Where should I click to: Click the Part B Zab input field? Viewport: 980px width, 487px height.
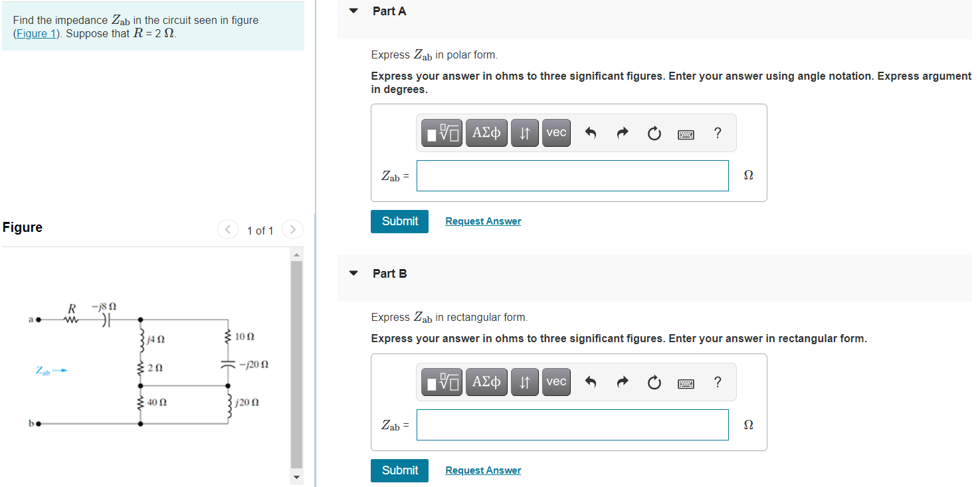(573, 425)
